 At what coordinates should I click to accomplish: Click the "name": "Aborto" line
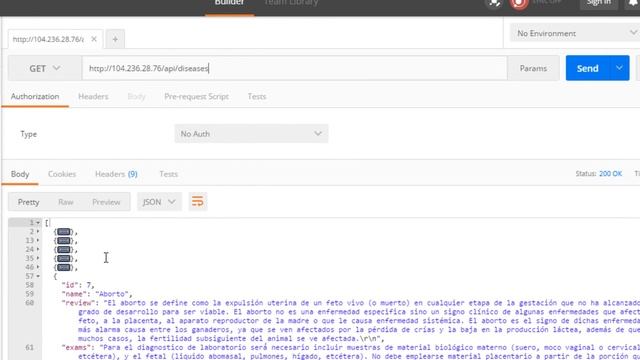pos(97,294)
